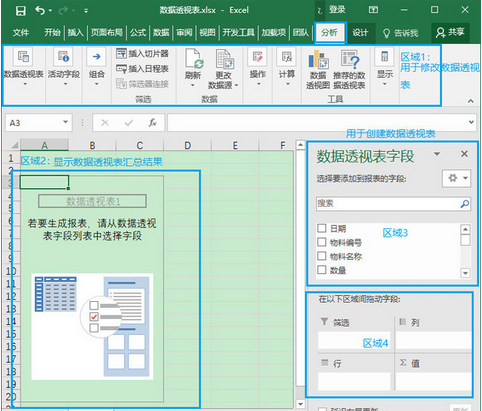Viewport: 482px width, 411px height.
Task: Click 插入日程表 in the ribbon
Action: [x=142, y=69]
